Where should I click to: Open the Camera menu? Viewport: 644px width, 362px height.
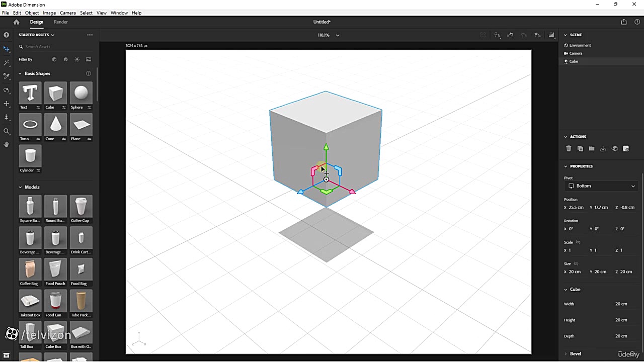(x=67, y=13)
